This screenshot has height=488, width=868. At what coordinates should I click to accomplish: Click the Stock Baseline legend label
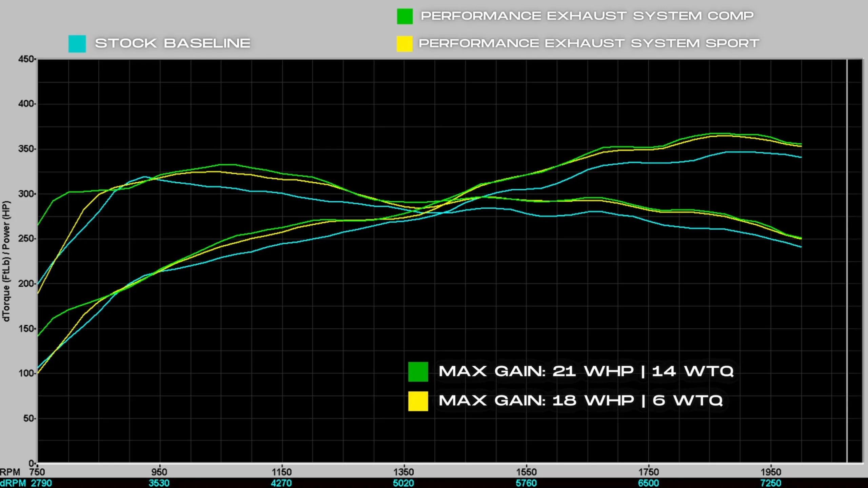pyautogui.click(x=173, y=43)
